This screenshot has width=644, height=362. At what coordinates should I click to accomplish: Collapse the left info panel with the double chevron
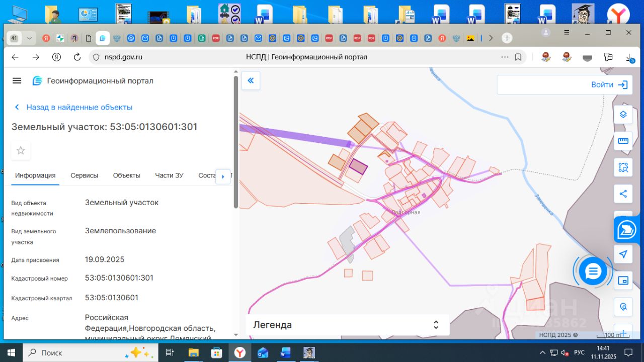point(251,80)
